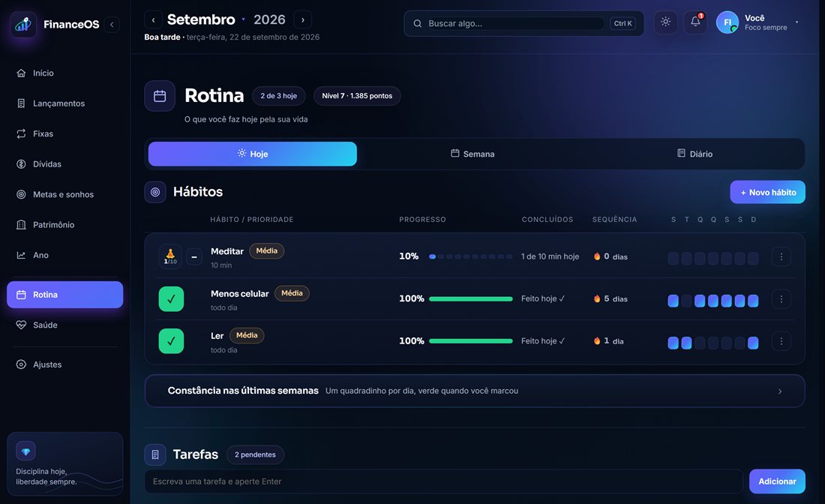Uncheck the Menos celular habit checkbox
Viewport: 825px width, 504px height.
(x=171, y=298)
